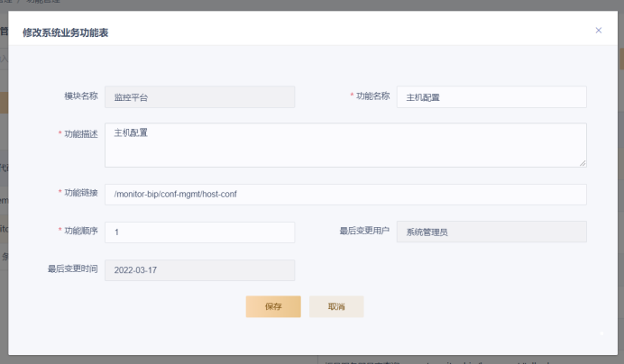Screen dimensions: 624x364
Task: Click the red asterisk beside 功能名称
Action: coord(352,96)
